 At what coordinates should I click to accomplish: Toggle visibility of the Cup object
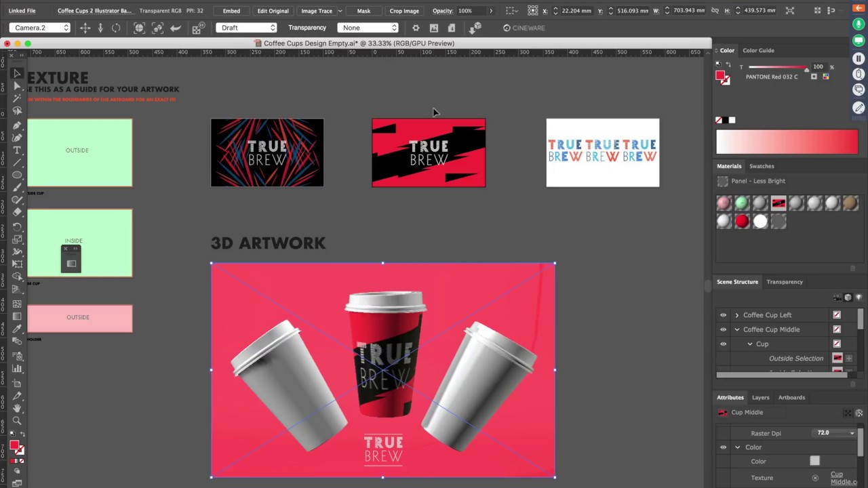coord(723,344)
